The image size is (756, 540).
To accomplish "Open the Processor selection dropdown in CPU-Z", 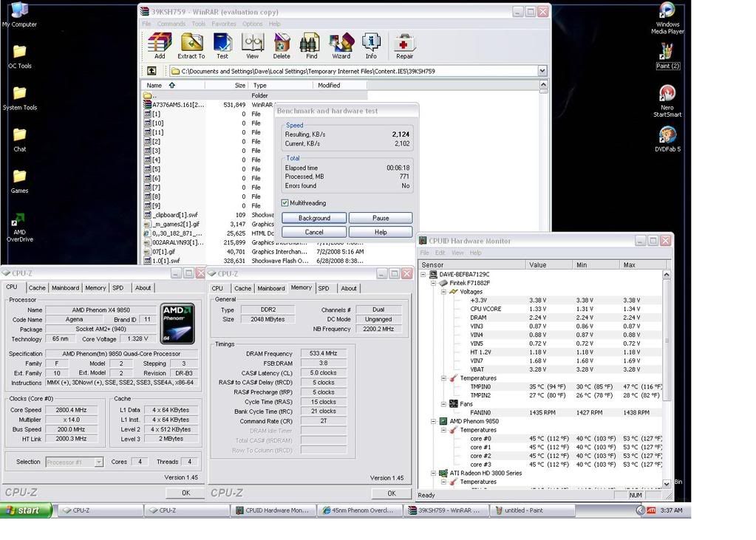I will pos(98,462).
